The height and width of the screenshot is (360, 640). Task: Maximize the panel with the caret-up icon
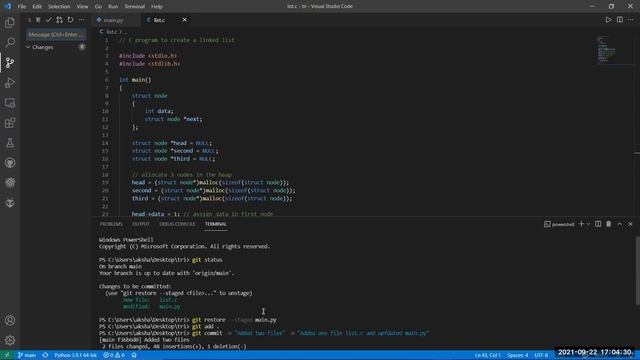620,224
